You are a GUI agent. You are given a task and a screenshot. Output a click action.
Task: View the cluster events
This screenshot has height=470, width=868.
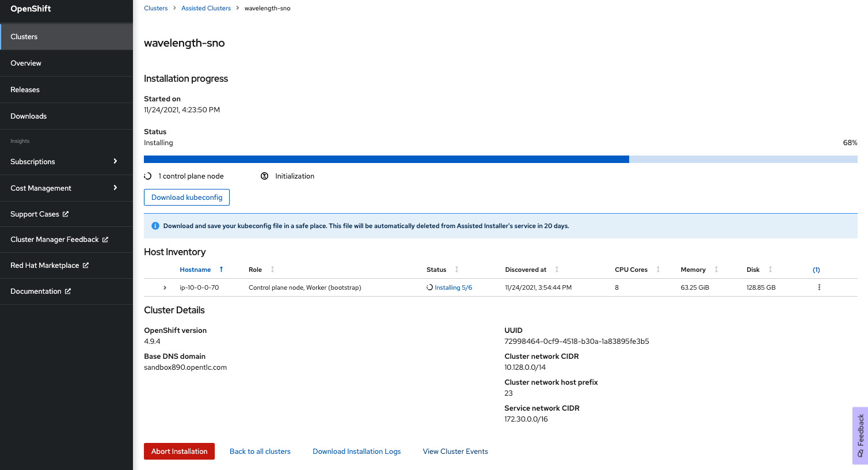click(455, 452)
